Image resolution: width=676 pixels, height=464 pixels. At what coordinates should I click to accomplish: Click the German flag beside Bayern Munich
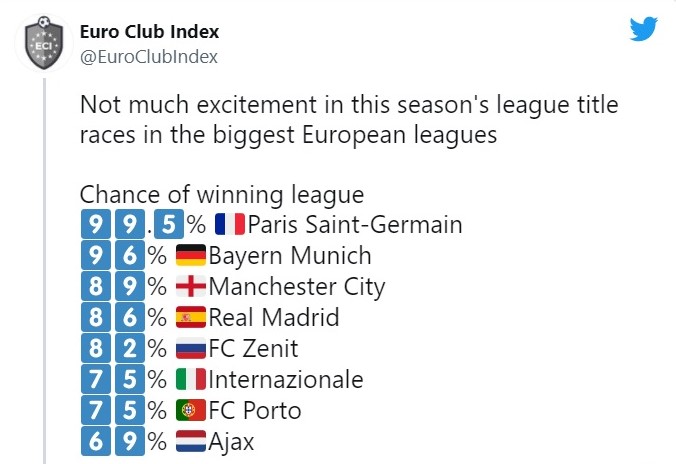tap(191, 255)
